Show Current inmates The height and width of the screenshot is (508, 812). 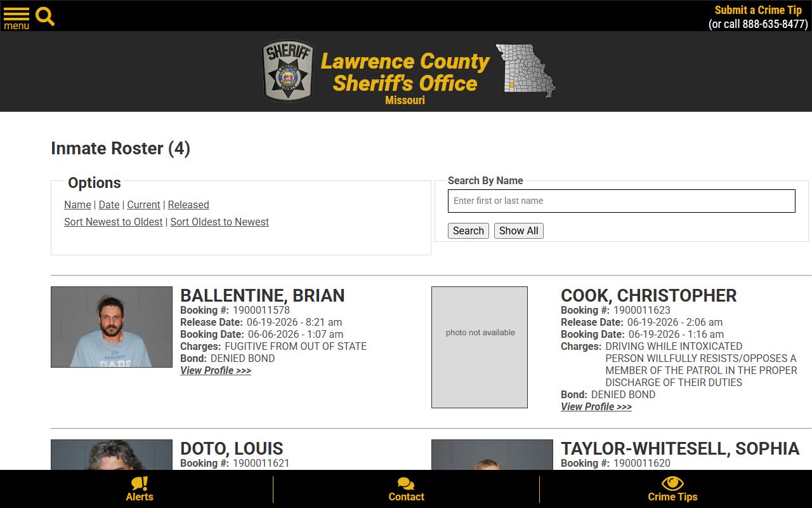click(x=143, y=204)
